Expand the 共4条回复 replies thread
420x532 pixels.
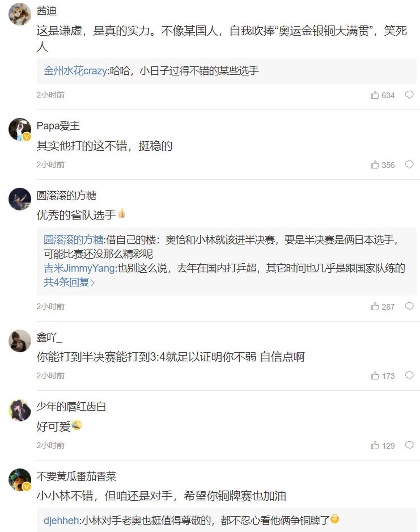(x=69, y=282)
